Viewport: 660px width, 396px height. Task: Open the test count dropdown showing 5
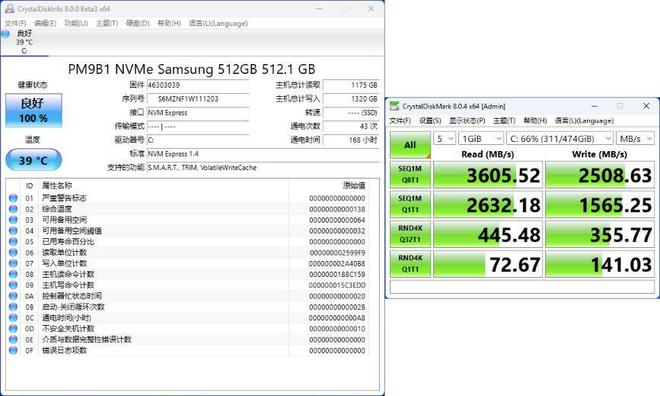pyautogui.click(x=444, y=138)
